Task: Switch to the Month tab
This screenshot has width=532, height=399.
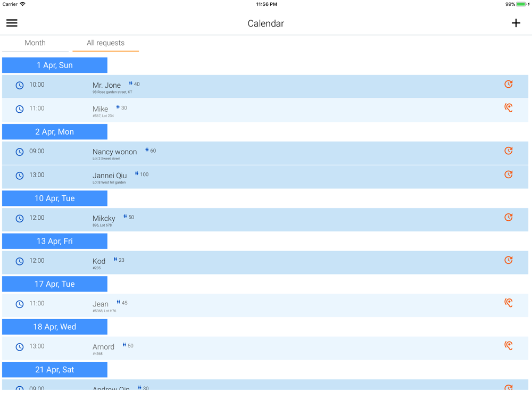Action: point(35,43)
